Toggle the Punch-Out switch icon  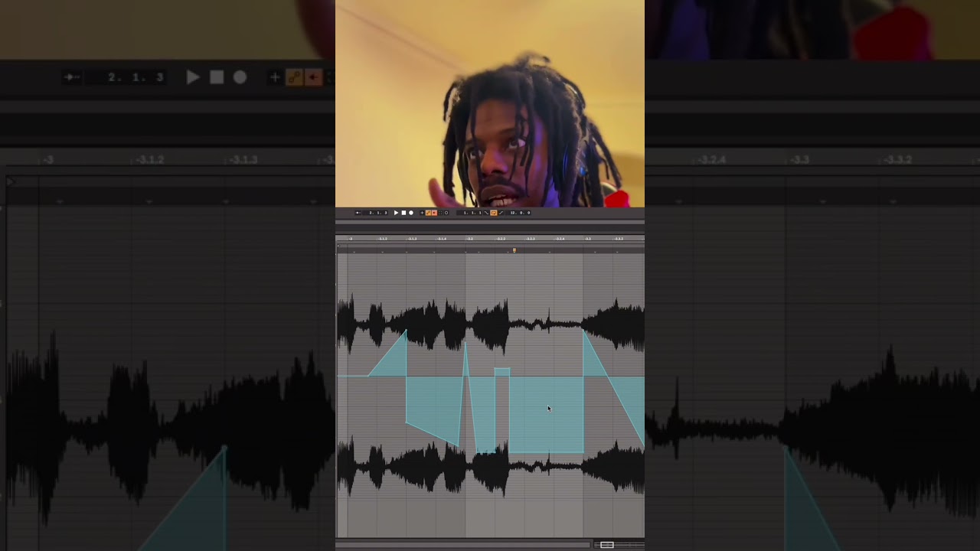point(501,213)
